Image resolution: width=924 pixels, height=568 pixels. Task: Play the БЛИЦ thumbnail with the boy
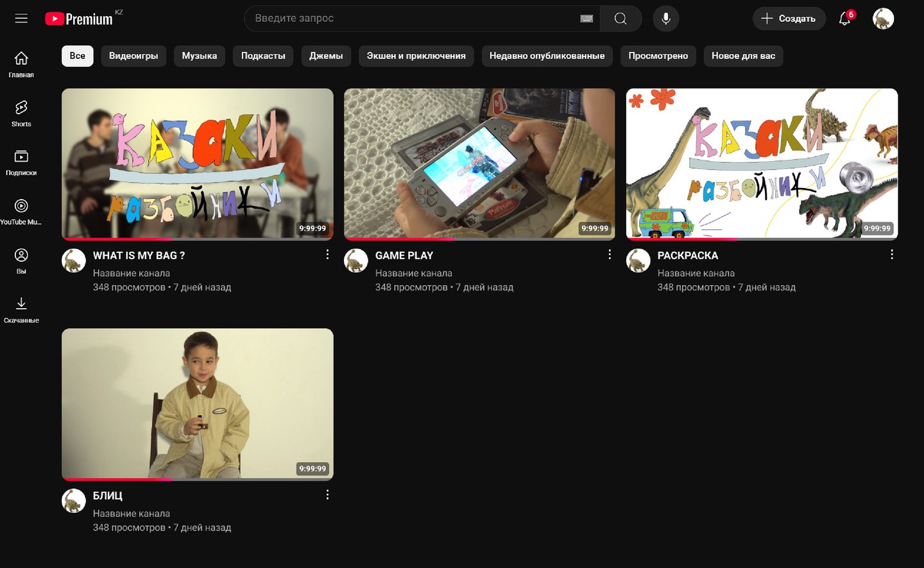coord(198,404)
